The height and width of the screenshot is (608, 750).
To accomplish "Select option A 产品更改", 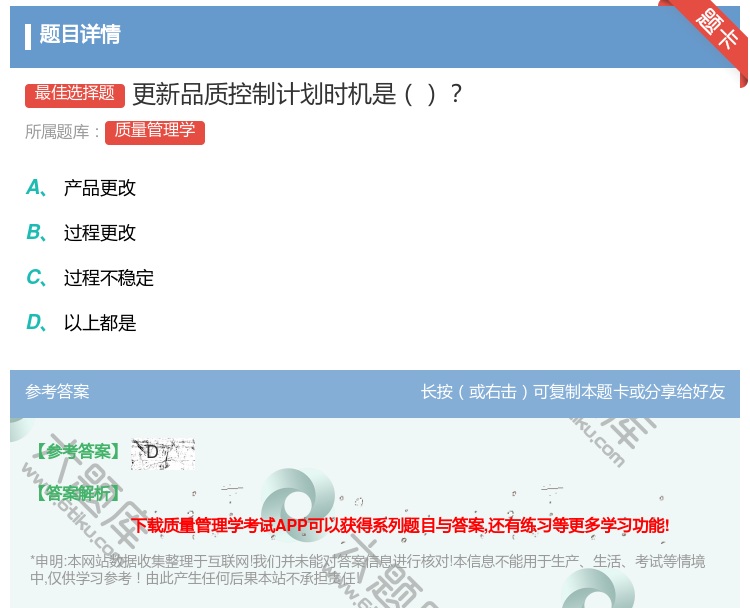I will point(81,188).
